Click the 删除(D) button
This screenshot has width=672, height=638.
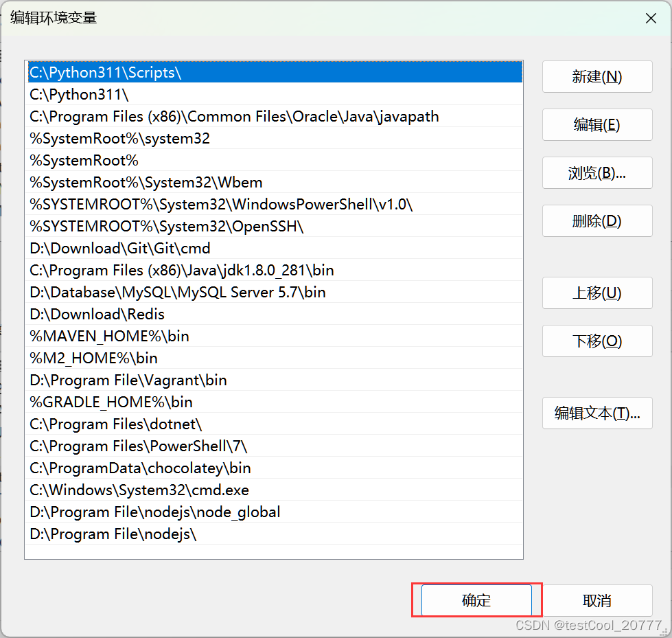(x=596, y=220)
